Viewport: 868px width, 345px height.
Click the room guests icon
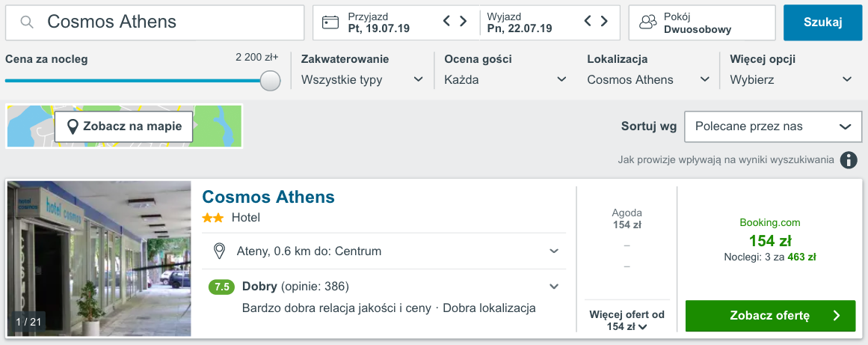point(647,22)
